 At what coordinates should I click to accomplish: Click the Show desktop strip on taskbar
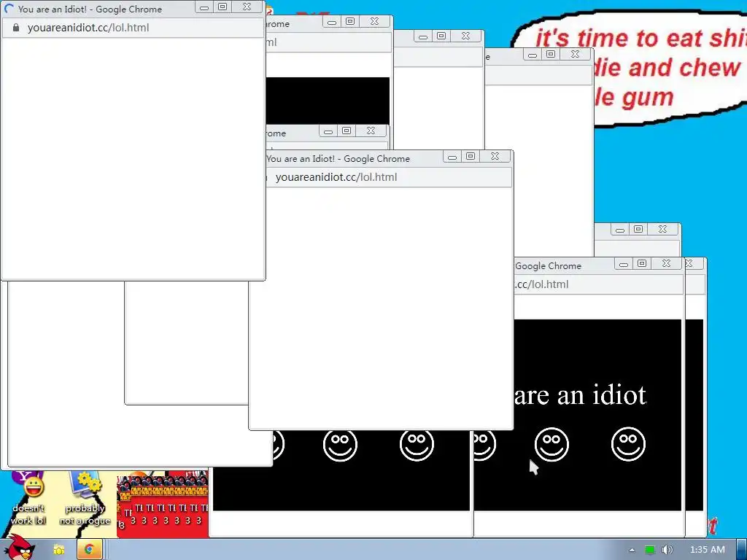click(741, 550)
